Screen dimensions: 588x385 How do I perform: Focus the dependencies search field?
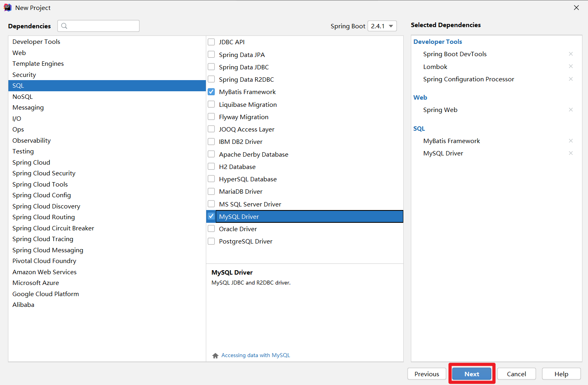(x=99, y=26)
